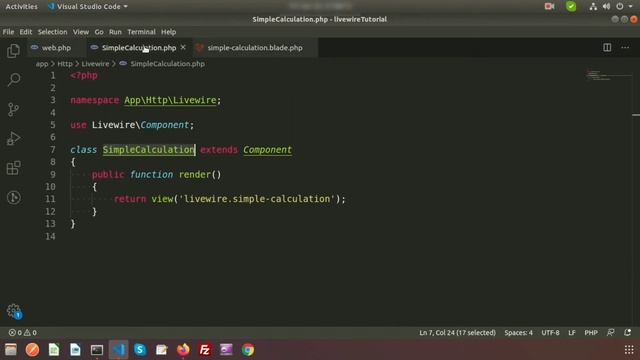Click Ln 7, Col 24 status entry
Image resolution: width=640 pixels, height=360 pixels.
click(457, 333)
